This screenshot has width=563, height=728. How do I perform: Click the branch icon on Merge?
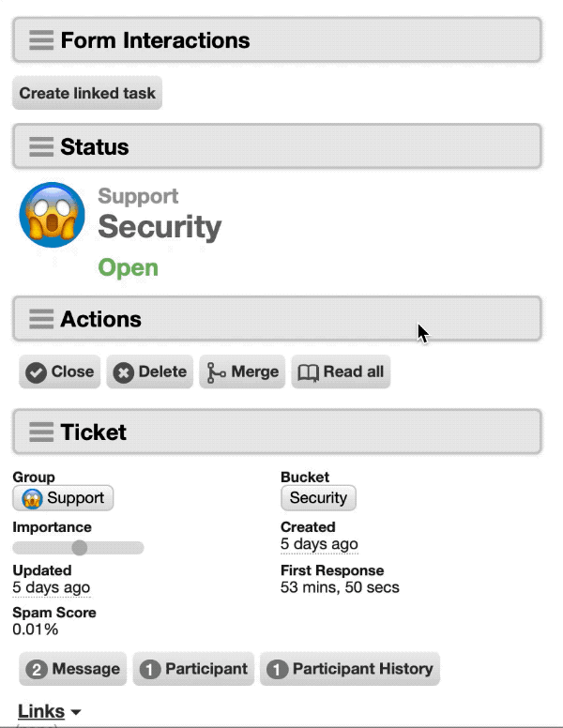click(216, 372)
